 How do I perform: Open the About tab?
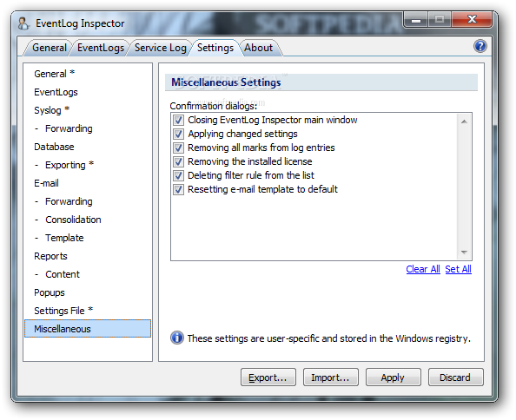coord(259,48)
